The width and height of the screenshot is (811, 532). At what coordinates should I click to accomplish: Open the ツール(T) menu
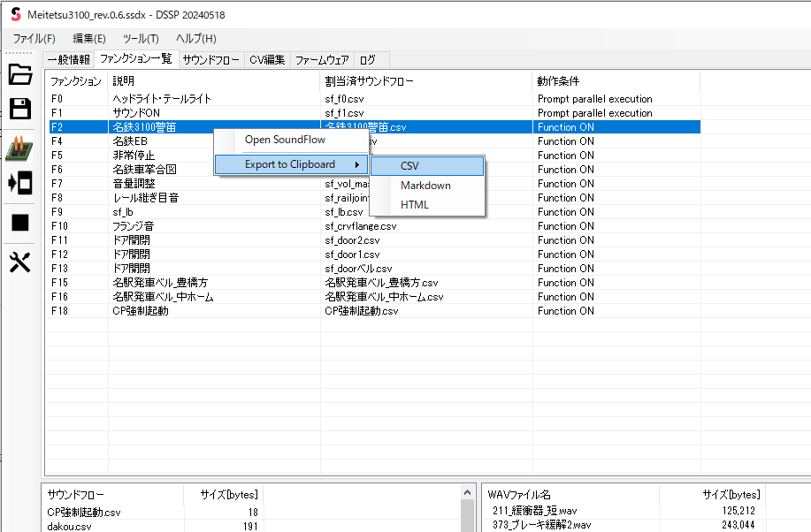pos(141,39)
